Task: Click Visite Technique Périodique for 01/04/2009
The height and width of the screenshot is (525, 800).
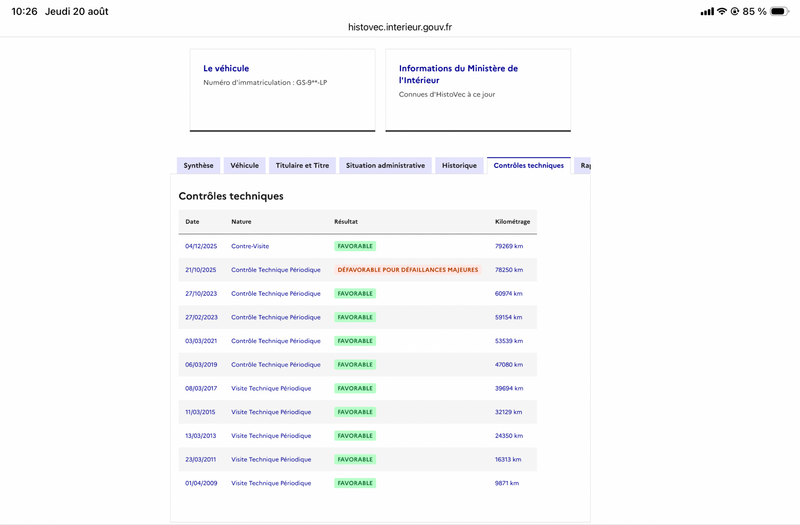Action: pos(271,483)
